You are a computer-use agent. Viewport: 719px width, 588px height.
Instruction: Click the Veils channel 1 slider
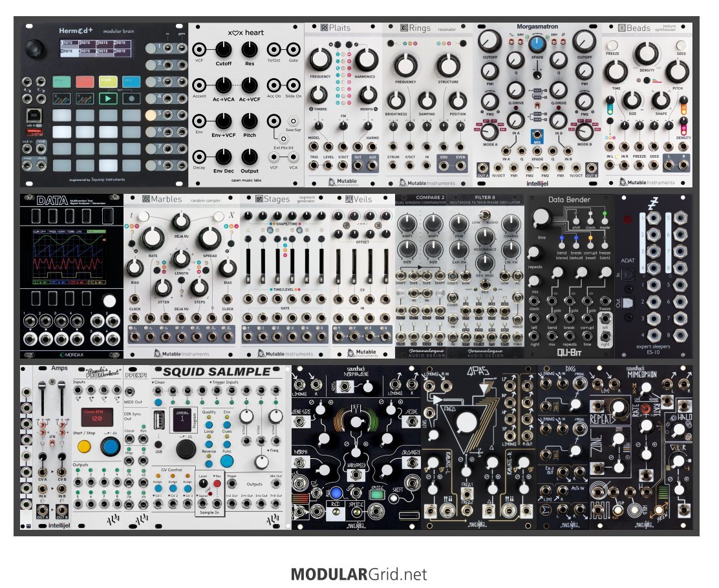tap(338, 267)
